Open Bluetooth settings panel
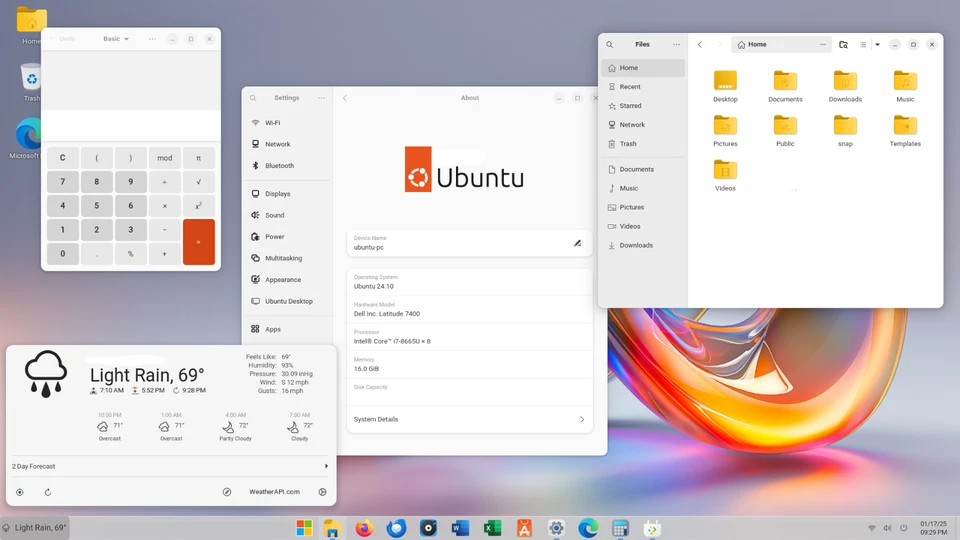960x540 pixels. coord(287,166)
